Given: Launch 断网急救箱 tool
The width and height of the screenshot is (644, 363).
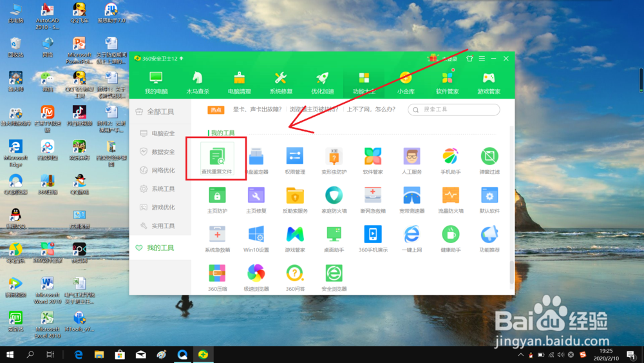Looking at the screenshot, I should coord(373,199).
